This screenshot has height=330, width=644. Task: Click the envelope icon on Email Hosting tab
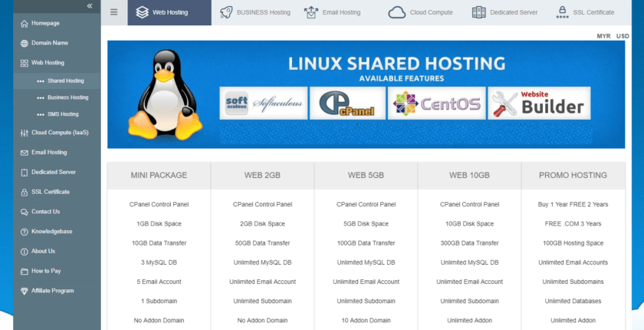pos(311,12)
